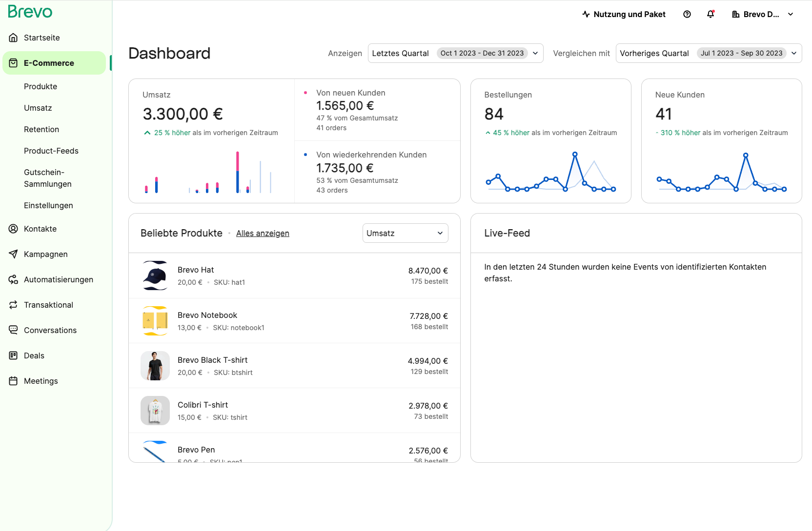Click the Bestellungen line chart
This screenshot has width=812, height=531.
(551, 172)
